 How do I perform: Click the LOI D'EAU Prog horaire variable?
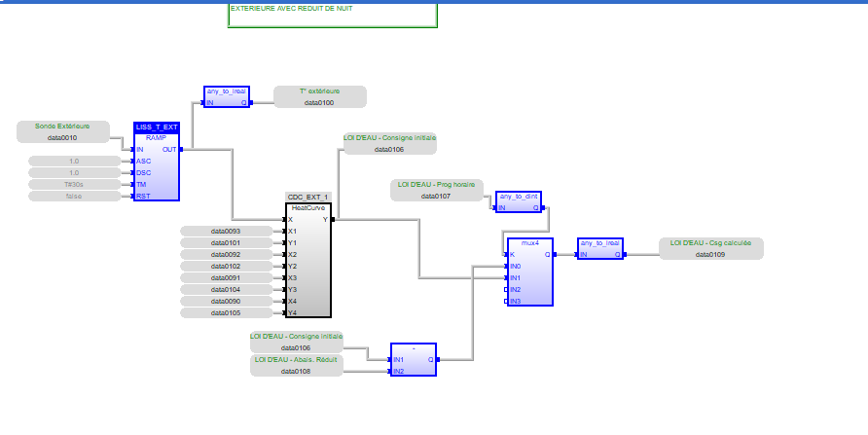coord(436,190)
